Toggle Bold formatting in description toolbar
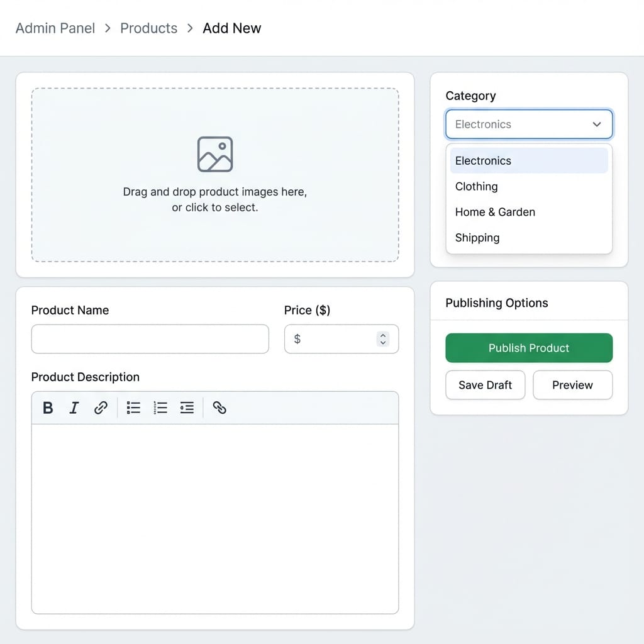The height and width of the screenshot is (644, 644). [x=48, y=408]
